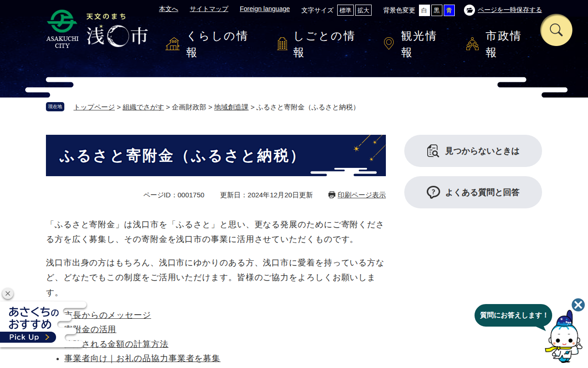Image resolution: width=588 pixels, height=368 pixels.
Task: Select the black 黒 background color
Action: click(437, 10)
